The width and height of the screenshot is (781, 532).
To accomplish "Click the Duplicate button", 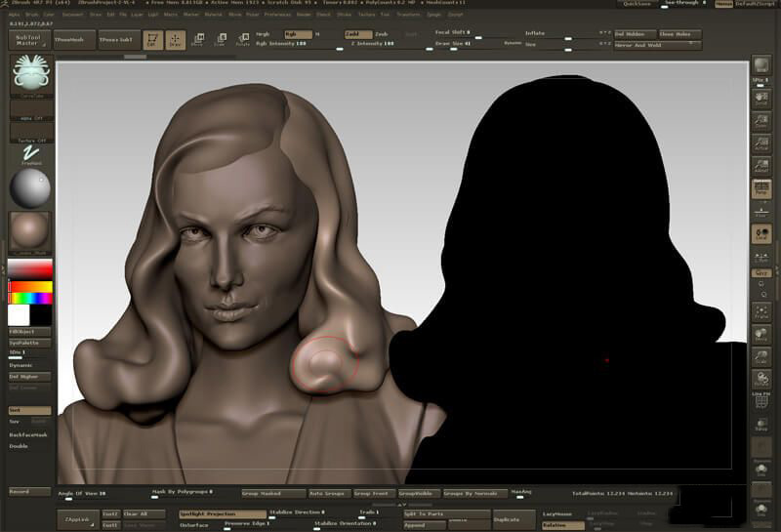I will [514, 518].
